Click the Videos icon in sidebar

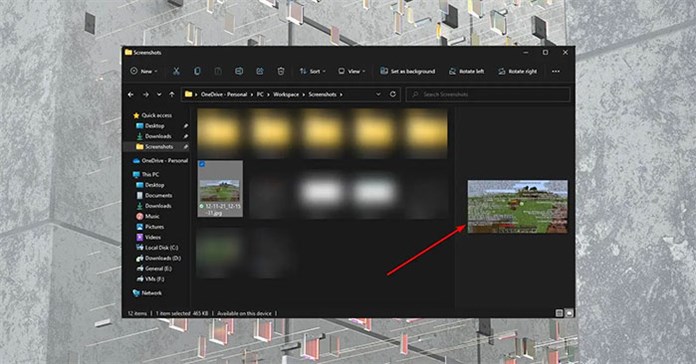pyautogui.click(x=140, y=237)
